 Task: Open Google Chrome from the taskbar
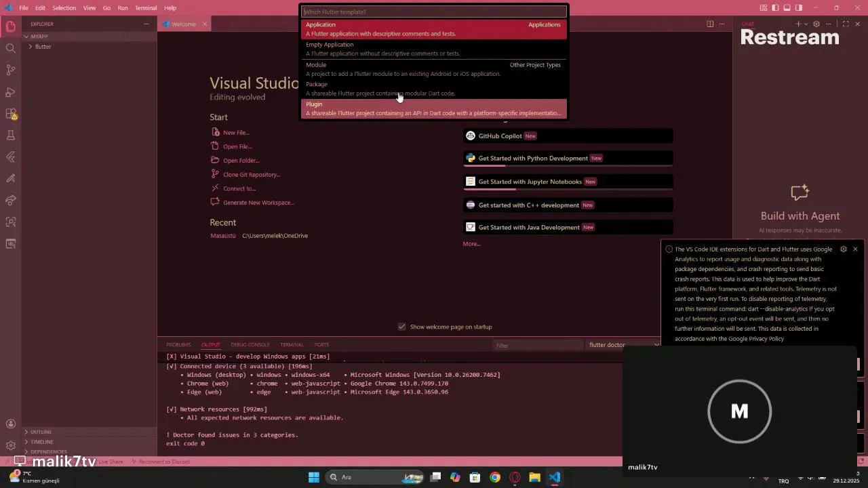click(x=495, y=477)
